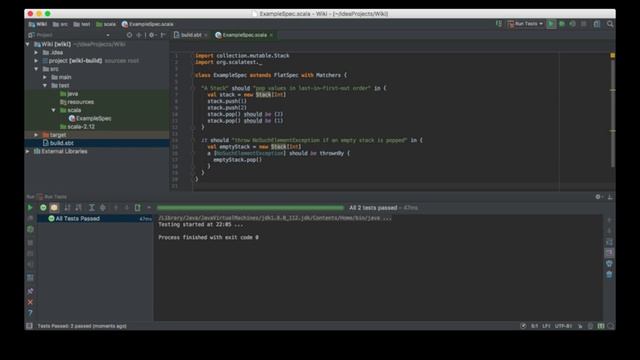
Task: Toggle scroll to end icon in console
Action: pos(609,253)
